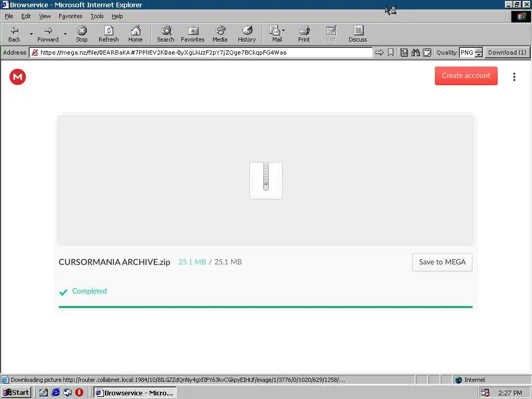Open the Favorites toolbar button
Screen dimensions: 532x399
pos(192,34)
